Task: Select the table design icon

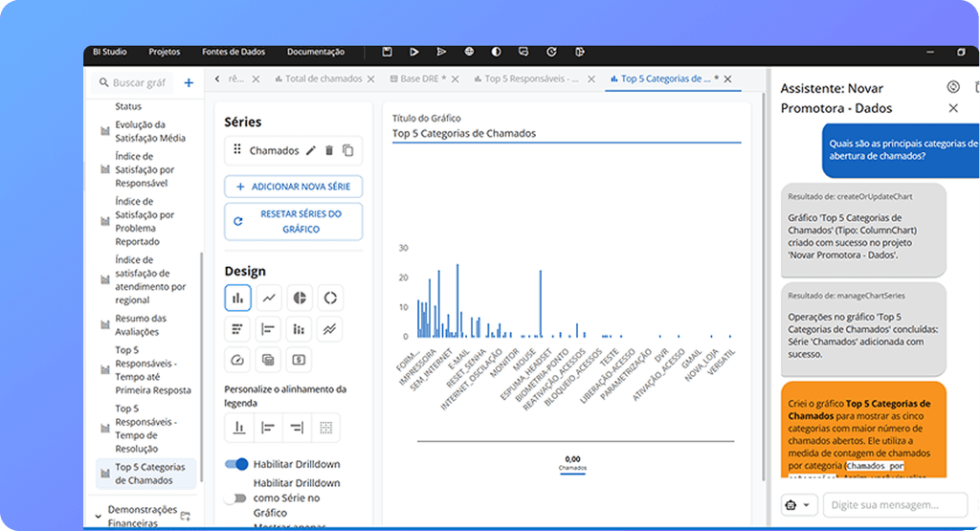Action: pyautogui.click(x=269, y=360)
